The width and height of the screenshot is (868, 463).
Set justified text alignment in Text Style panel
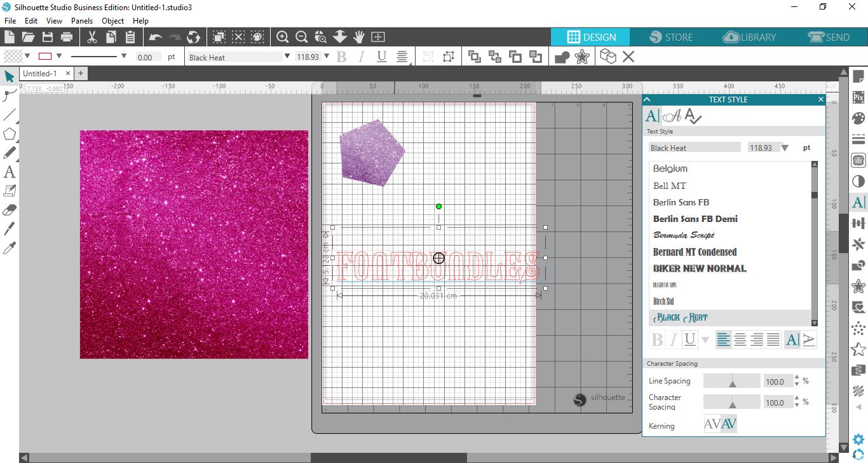pyautogui.click(x=773, y=340)
